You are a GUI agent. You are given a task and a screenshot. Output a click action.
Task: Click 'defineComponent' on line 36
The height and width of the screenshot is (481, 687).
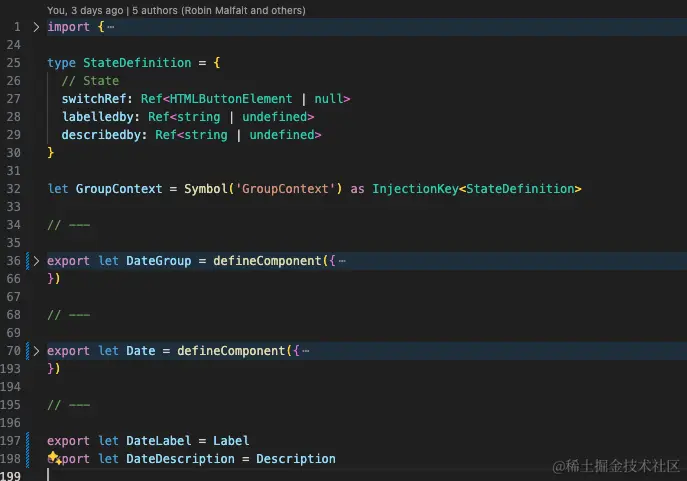[x=267, y=261]
